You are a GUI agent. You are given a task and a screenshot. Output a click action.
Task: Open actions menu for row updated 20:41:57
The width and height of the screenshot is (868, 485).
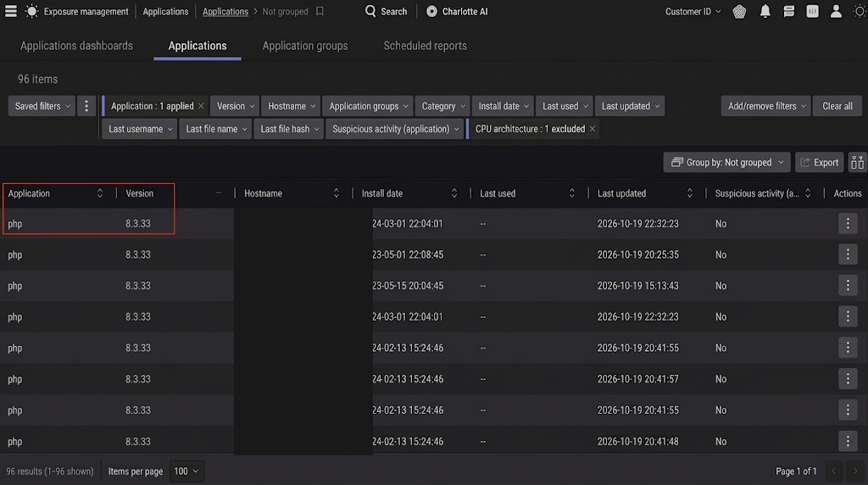click(848, 379)
